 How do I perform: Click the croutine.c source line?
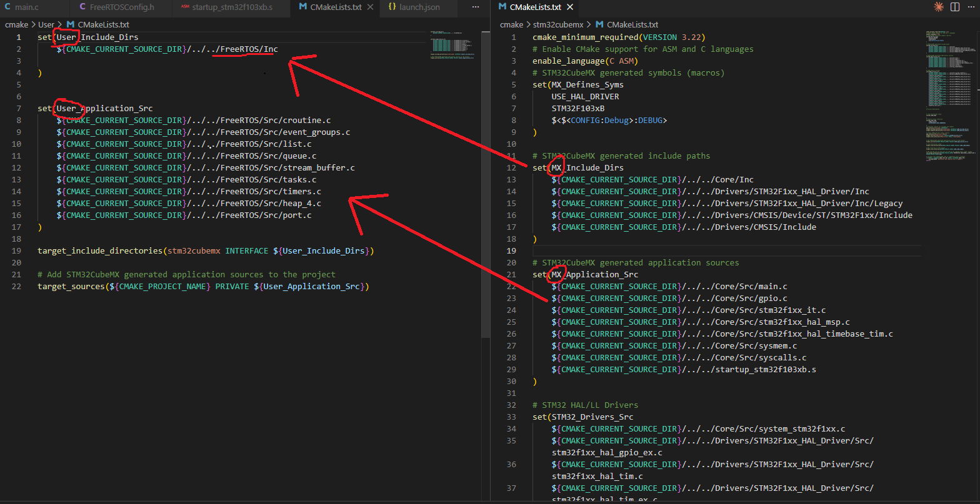coord(194,121)
